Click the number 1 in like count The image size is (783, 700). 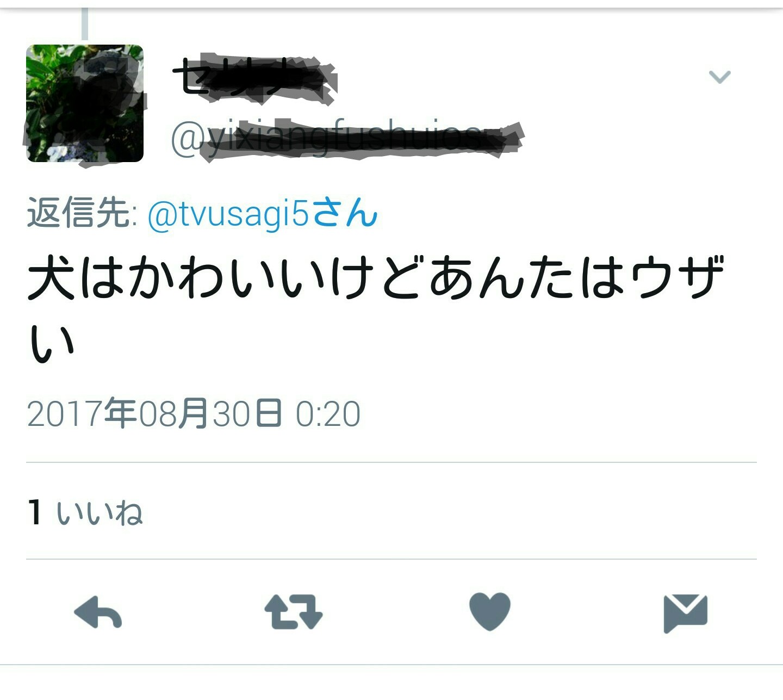coord(35,512)
